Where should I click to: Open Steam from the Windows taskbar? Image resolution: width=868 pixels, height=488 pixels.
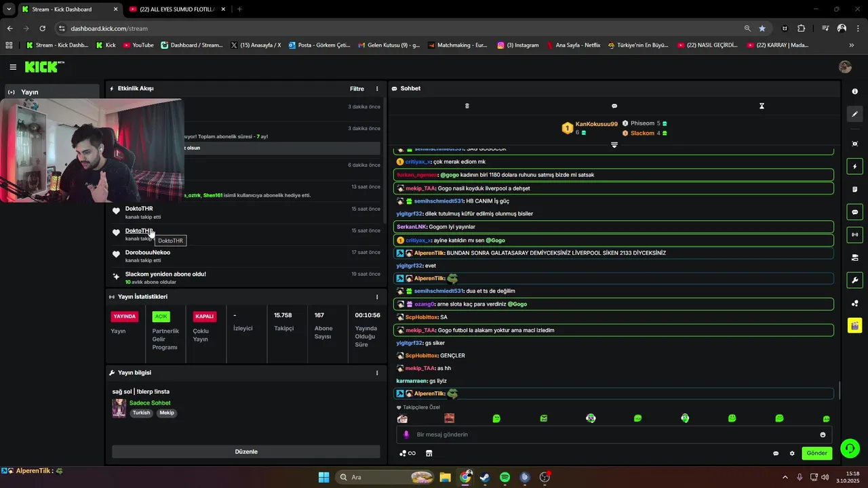[x=485, y=477]
